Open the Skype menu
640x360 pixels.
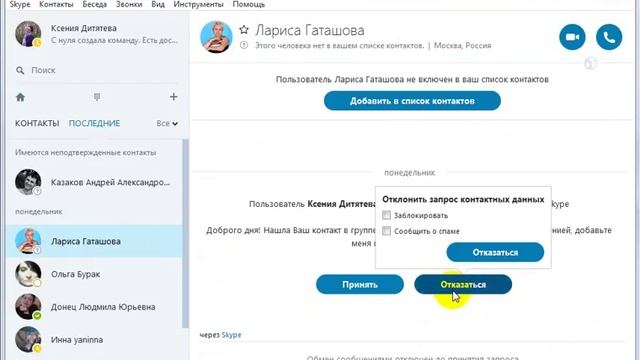(x=20, y=4)
